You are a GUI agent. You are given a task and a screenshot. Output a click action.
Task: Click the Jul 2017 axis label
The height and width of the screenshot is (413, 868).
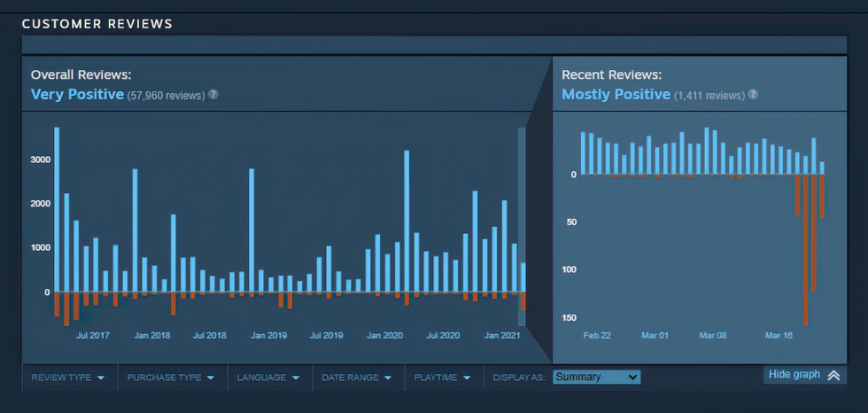pos(93,336)
